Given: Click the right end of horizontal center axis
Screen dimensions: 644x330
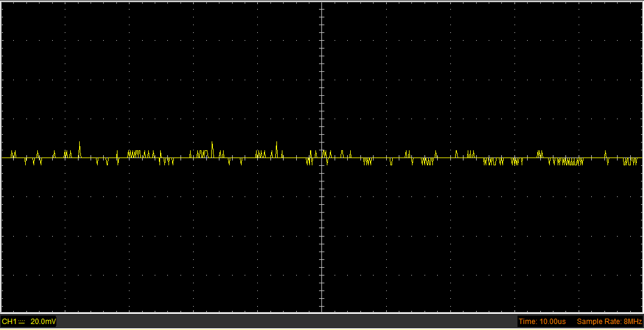Looking at the screenshot, I should 641,158.
